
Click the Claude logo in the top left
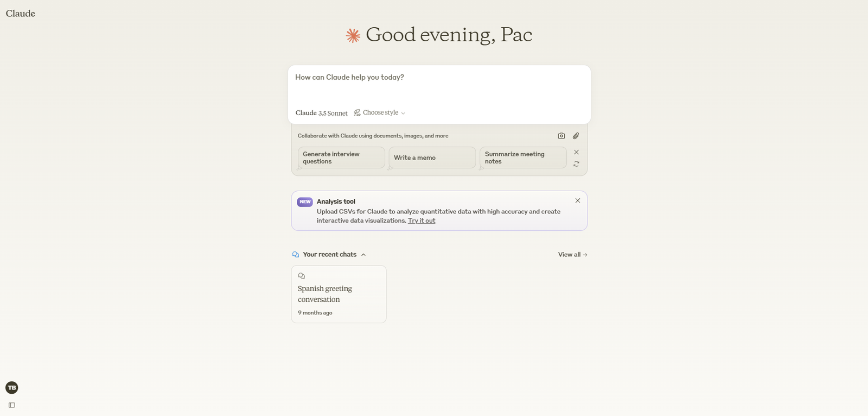tap(21, 14)
